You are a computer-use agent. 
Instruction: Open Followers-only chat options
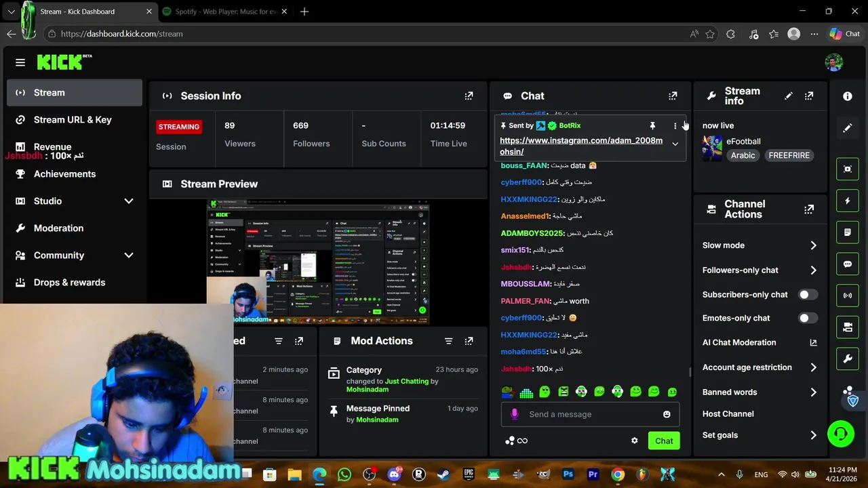[x=759, y=270]
